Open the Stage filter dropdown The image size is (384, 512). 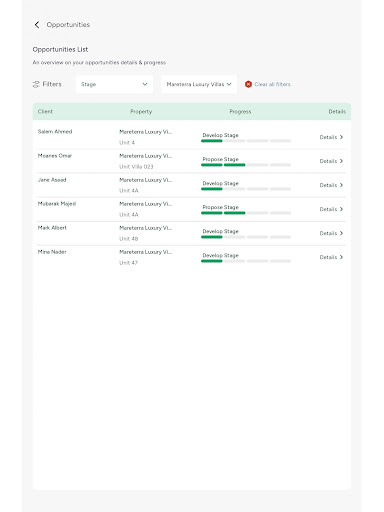pos(114,84)
